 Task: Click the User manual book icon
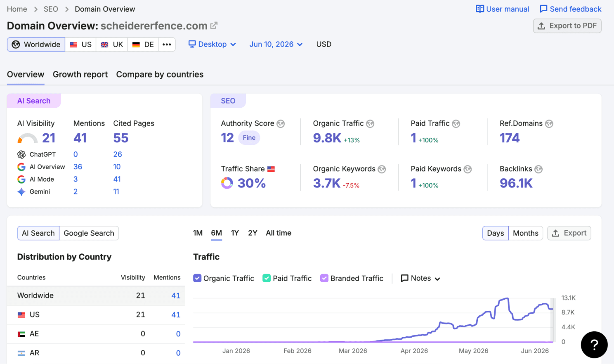[x=480, y=9]
